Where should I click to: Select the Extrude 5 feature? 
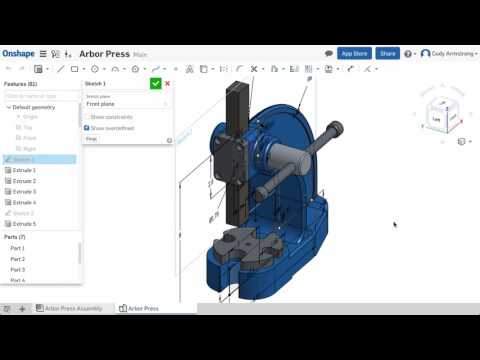[x=21, y=224]
